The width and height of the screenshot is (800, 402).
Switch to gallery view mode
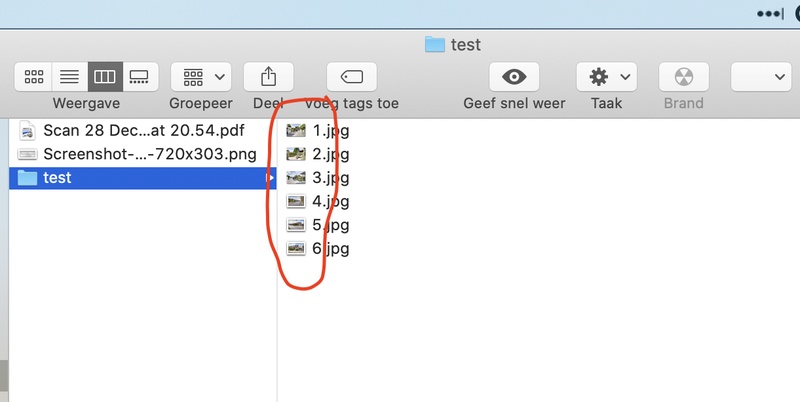(139, 76)
